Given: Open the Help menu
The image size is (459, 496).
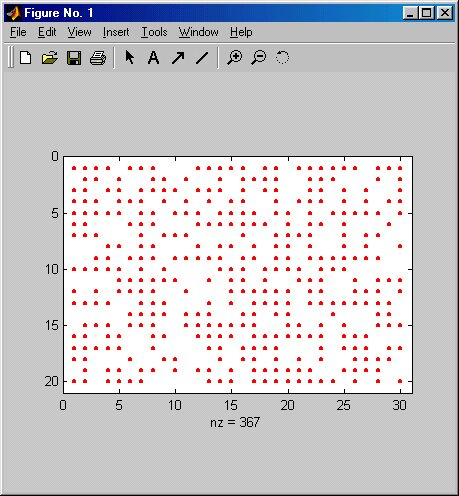Looking at the screenshot, I should point(241,32).
